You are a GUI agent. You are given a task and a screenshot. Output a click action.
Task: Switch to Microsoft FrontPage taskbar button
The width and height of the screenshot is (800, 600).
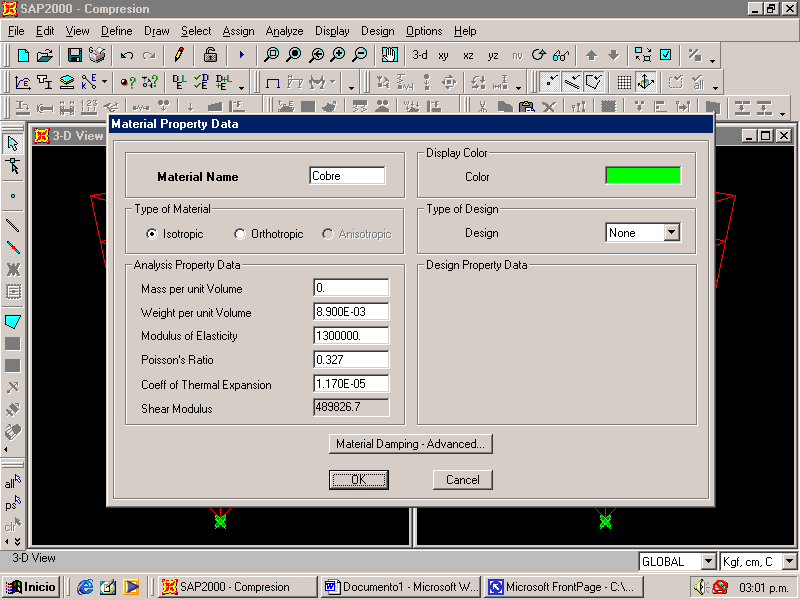click(x=563, y=587)
